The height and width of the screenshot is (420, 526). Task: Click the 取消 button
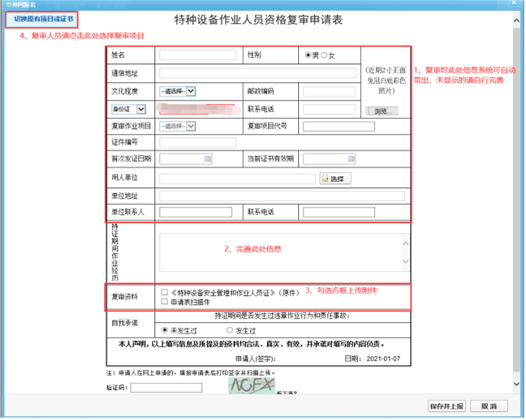click(489, 405)
